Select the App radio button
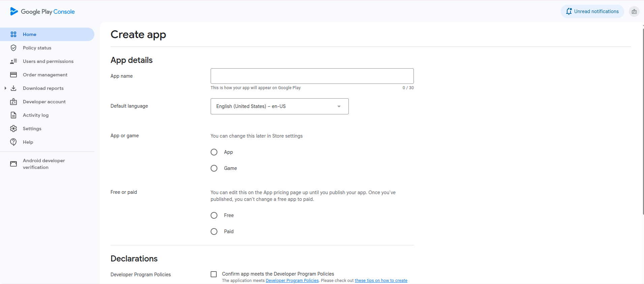Screen dimensions: 644x284 (x=214, y=152)
